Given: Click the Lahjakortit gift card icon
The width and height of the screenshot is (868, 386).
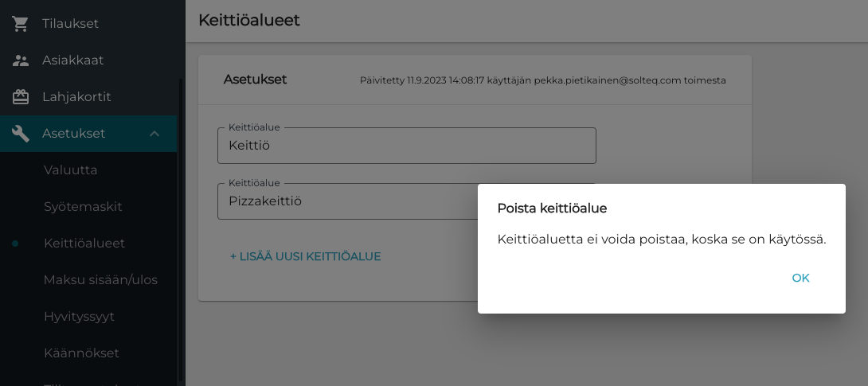Looking at the screenshot, I should 21,97.
